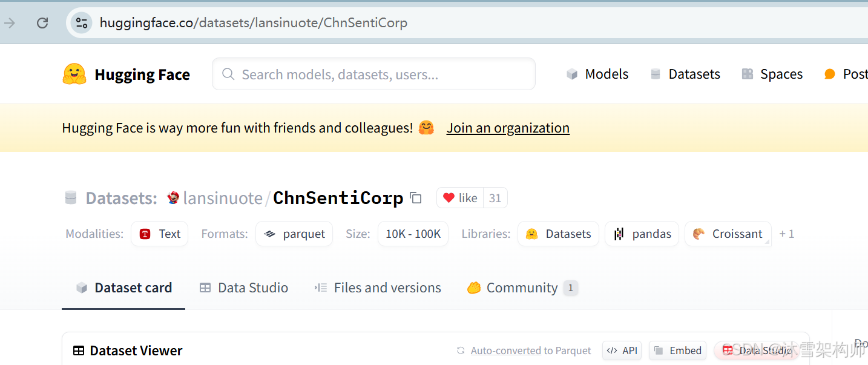868x365 pixels.
Task: Click the huggingface.co URL in the address bar
Action: pyautogui.click(x=253, y=23)
